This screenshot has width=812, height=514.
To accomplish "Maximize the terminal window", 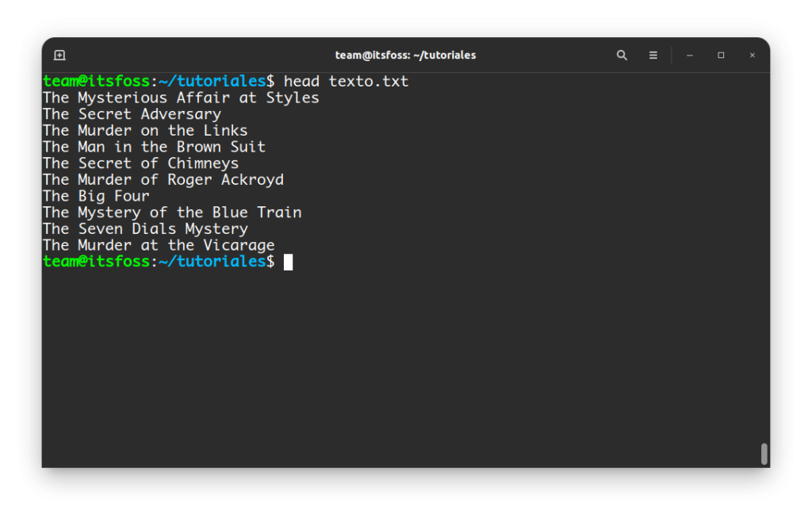I will click(x=721, y=55).
